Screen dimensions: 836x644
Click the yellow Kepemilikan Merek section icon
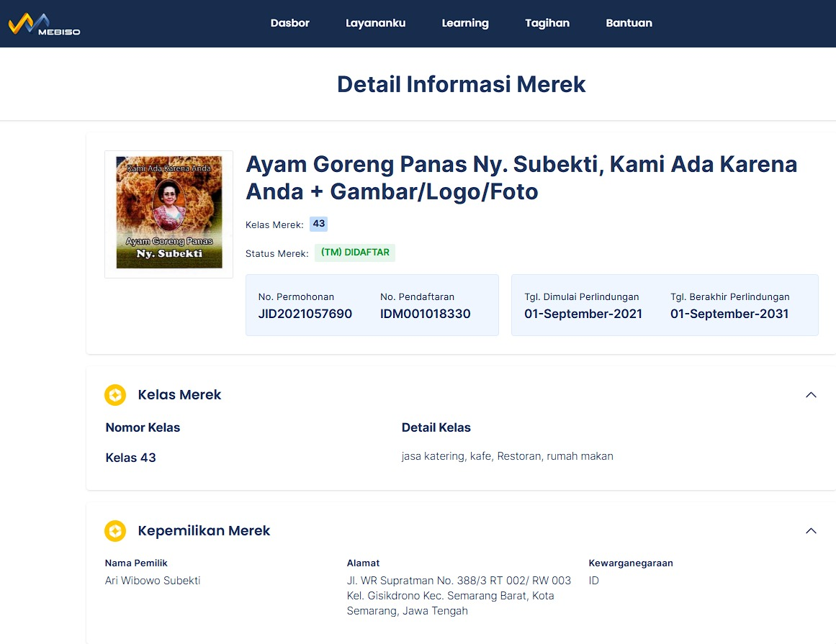pyautogui.click(x=115, y=530)
